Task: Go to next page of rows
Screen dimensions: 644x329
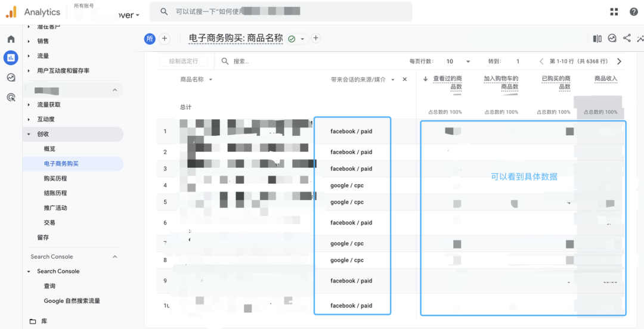Action: pyautogui.click(x=620, y=61)
